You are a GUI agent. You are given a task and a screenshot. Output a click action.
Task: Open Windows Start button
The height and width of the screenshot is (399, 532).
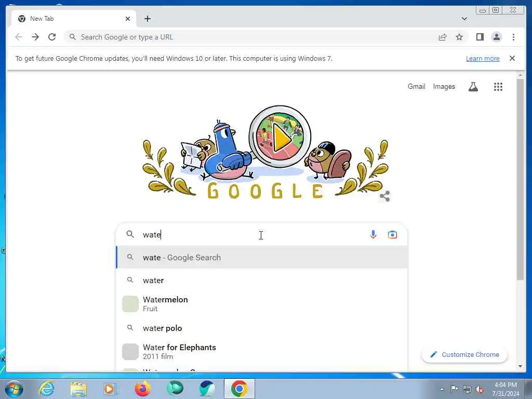[14, 389]
